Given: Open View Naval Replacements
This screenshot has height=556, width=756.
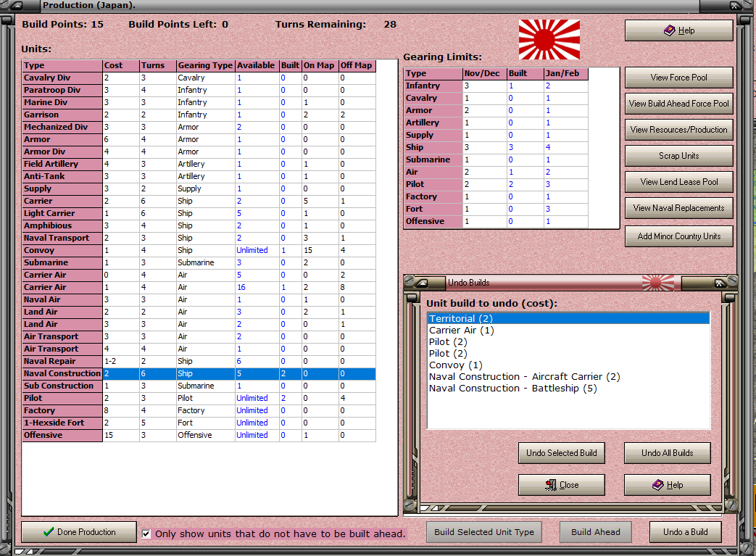Looking at the screenshot, I should pyautogui.click(x=679, y=208).
